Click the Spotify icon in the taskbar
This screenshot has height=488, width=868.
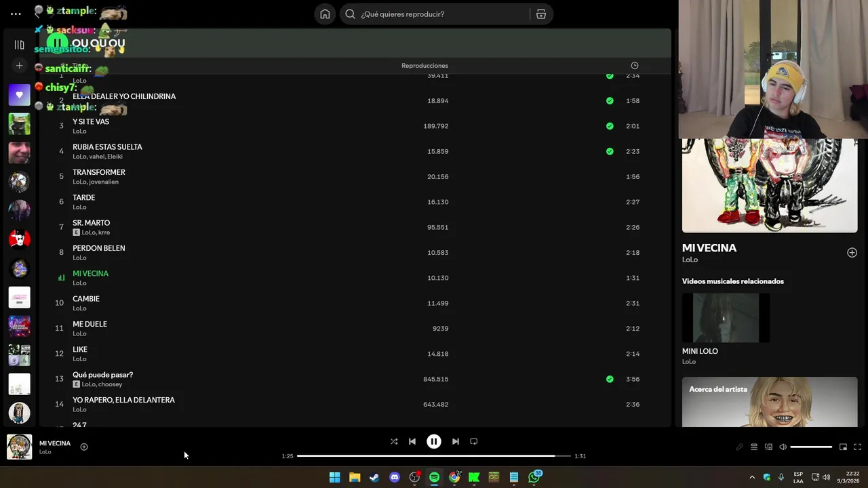434,477
